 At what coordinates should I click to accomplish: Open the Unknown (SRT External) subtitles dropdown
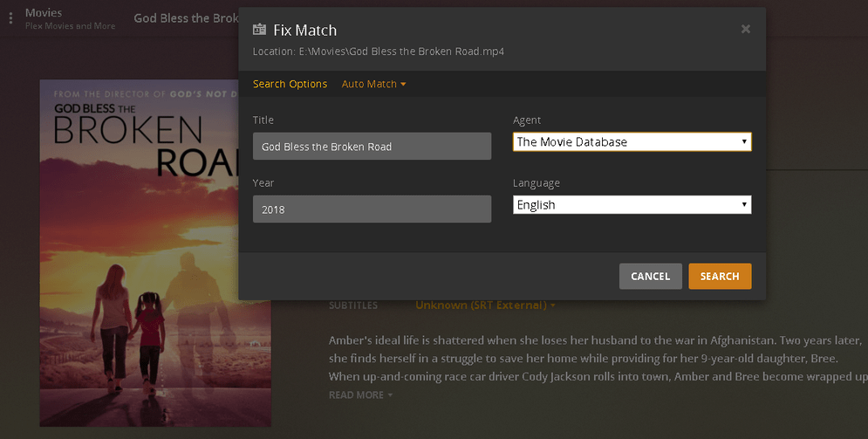(485, 305)
